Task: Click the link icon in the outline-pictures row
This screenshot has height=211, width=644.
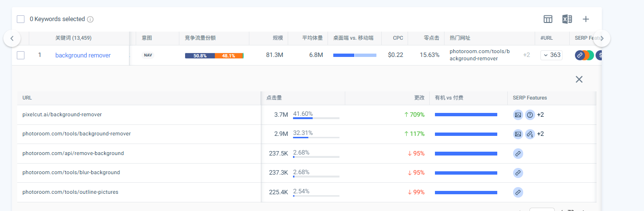Action: point(518,192)
